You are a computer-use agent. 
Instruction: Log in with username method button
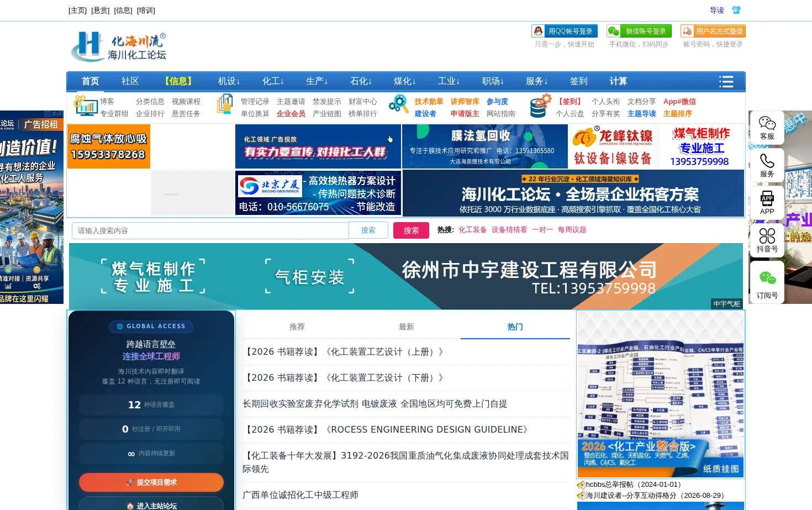coord(713,31)
